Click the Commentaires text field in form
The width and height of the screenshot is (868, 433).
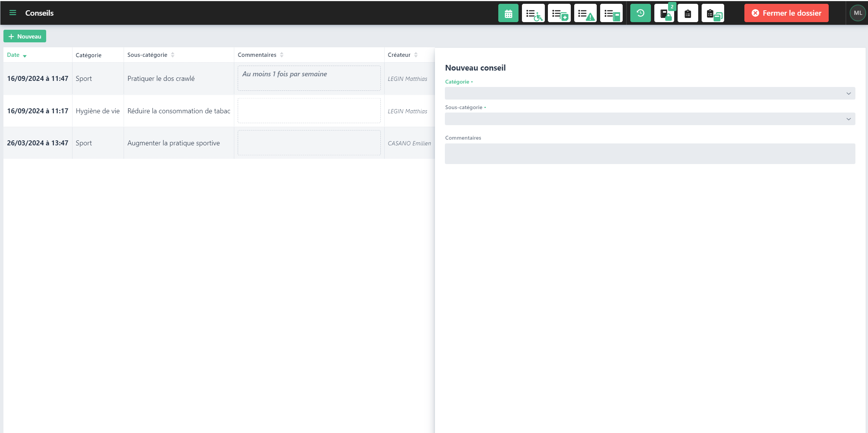click(x=650, y=154)
